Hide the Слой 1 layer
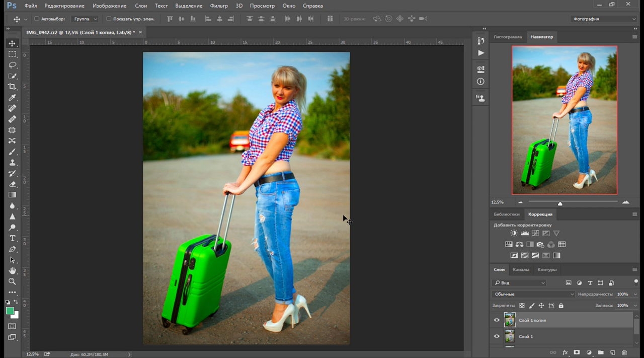This screenshot has width=644, height=358. [x=497, y=336]
